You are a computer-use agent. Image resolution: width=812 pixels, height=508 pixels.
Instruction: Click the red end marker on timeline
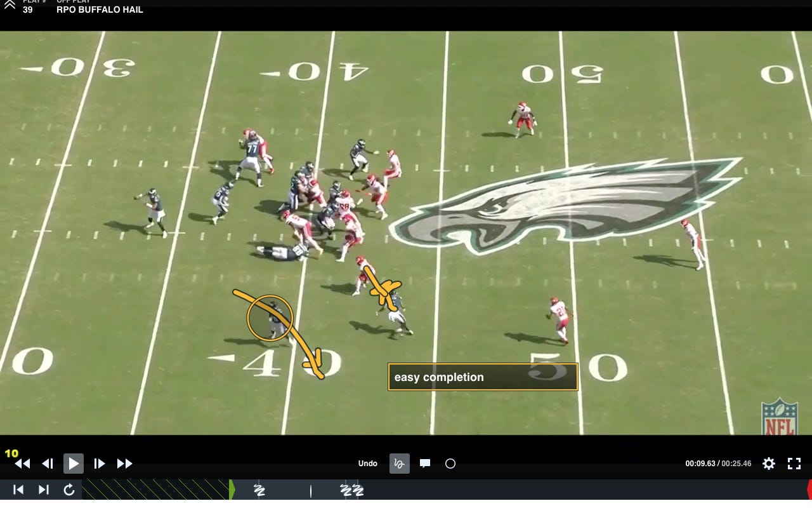tap(809, 490)
